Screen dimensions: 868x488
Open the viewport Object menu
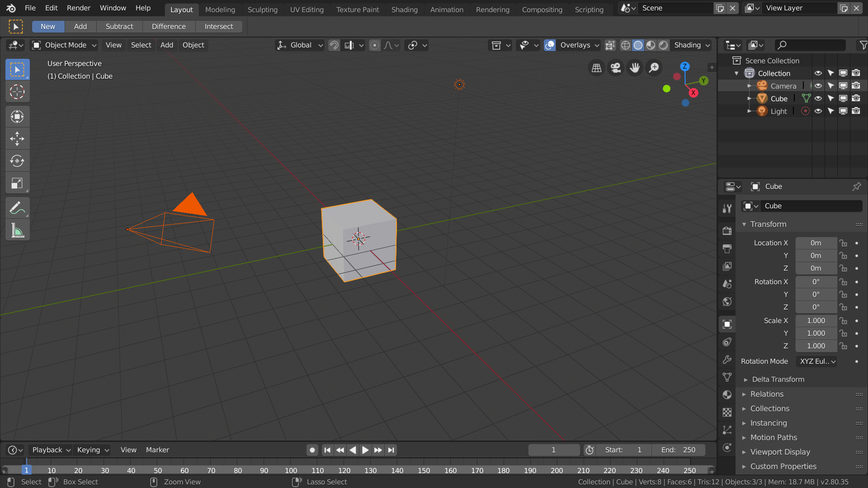point(193,45)
